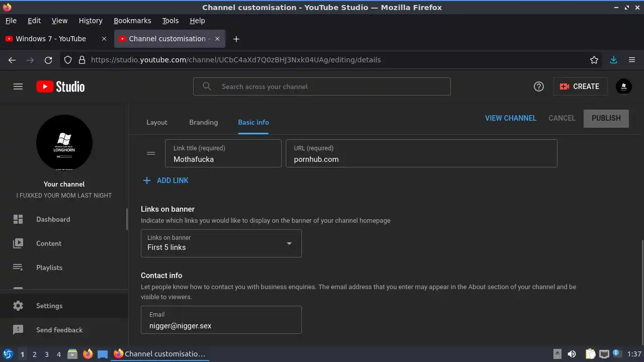Open the Studio hamburger menu
The height and width of the screenshot is (362, 644).
pos(18,86)
